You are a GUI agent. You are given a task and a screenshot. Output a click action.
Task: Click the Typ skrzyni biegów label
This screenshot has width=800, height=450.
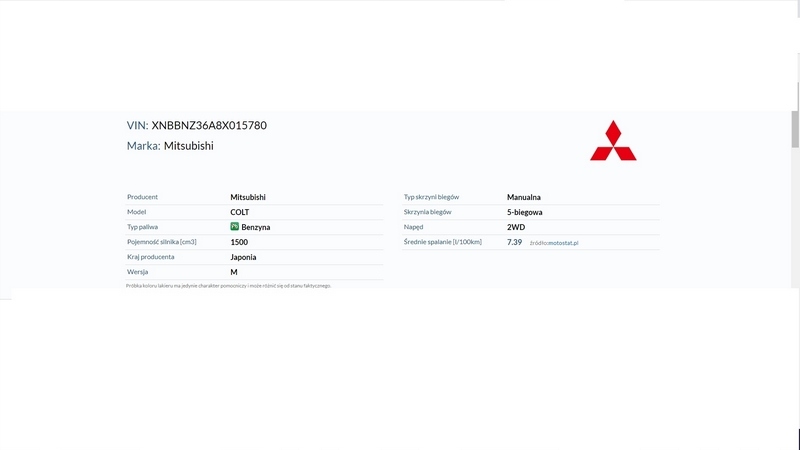click(x=431, y=197)
